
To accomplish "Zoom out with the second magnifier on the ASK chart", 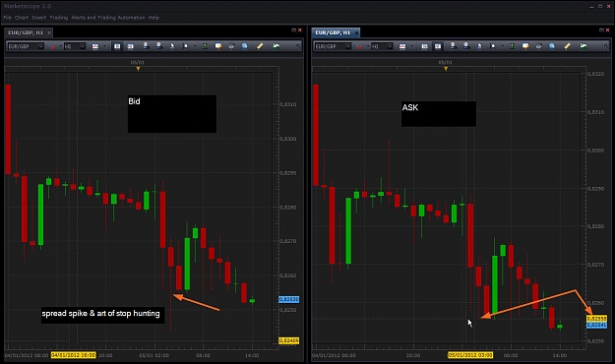I will pyautogui.click(x=466, y=46).
